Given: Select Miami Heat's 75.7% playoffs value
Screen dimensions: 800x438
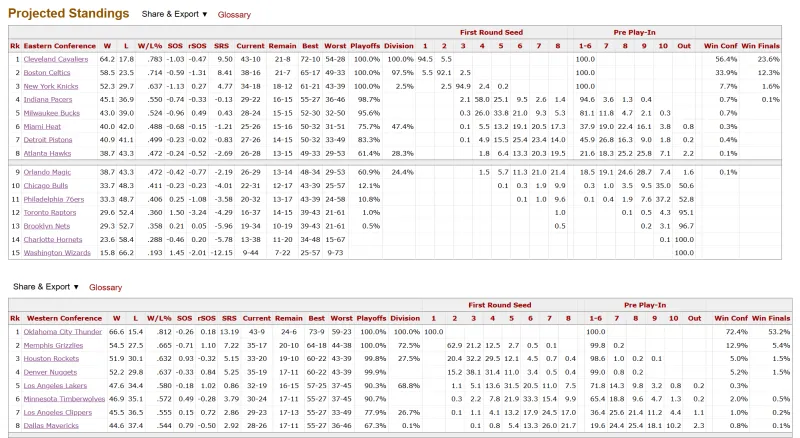Looking at the screenshot, I should tap(368, 127).
